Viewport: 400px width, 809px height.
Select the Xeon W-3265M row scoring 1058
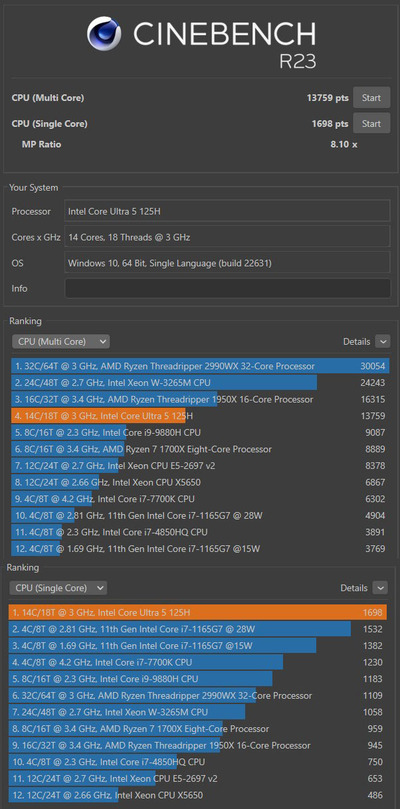point(198,712)
